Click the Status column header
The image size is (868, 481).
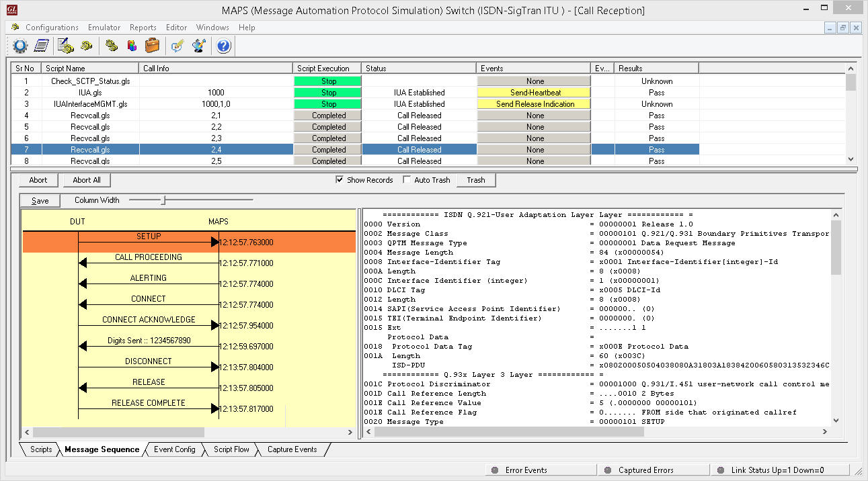pyautogui.click(x=420, y=68)
